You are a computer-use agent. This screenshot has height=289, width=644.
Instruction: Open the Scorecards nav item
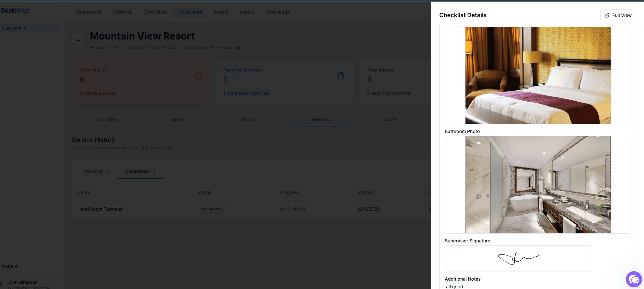tap(89, 12)
